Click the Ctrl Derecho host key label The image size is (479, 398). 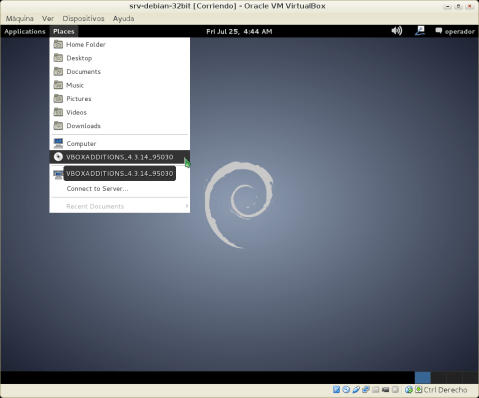(x=445, y=390)
